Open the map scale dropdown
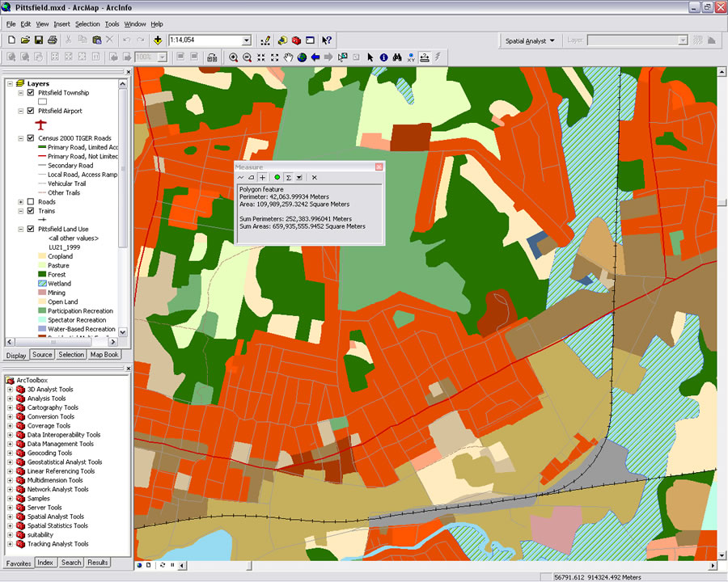This screenshot has height=582, width=728. 247,40
